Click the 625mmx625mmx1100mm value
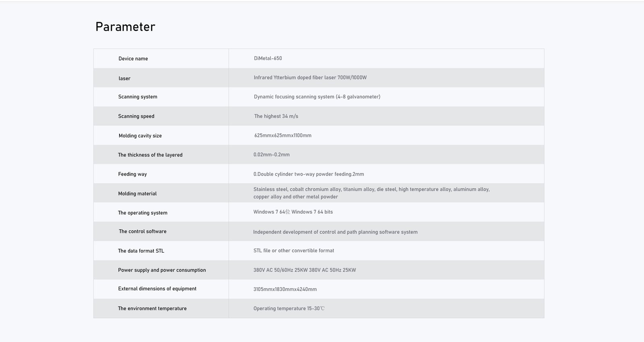Viewport: 644px width, 342px height. (x=283, y=136)
